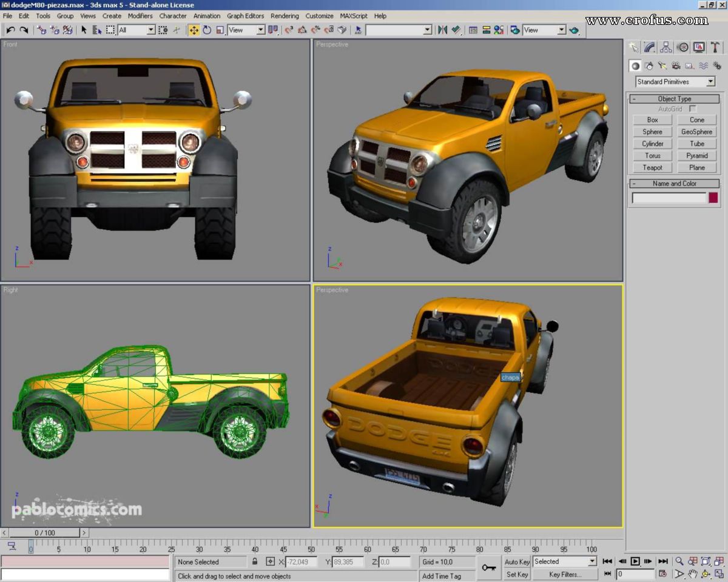
Task: Click the Key Filters button
Action: coord(565,574)
